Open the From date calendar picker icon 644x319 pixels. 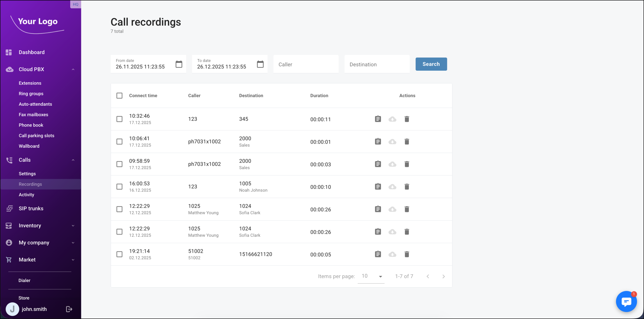pyautogui.click(x=179, y=64)
